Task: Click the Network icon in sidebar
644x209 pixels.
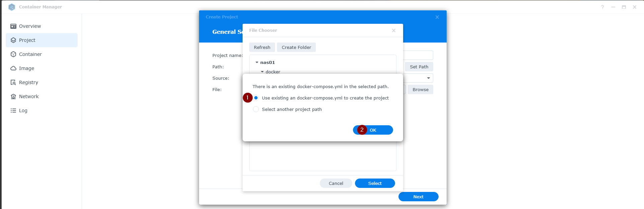Action: (x=13, y=96)
